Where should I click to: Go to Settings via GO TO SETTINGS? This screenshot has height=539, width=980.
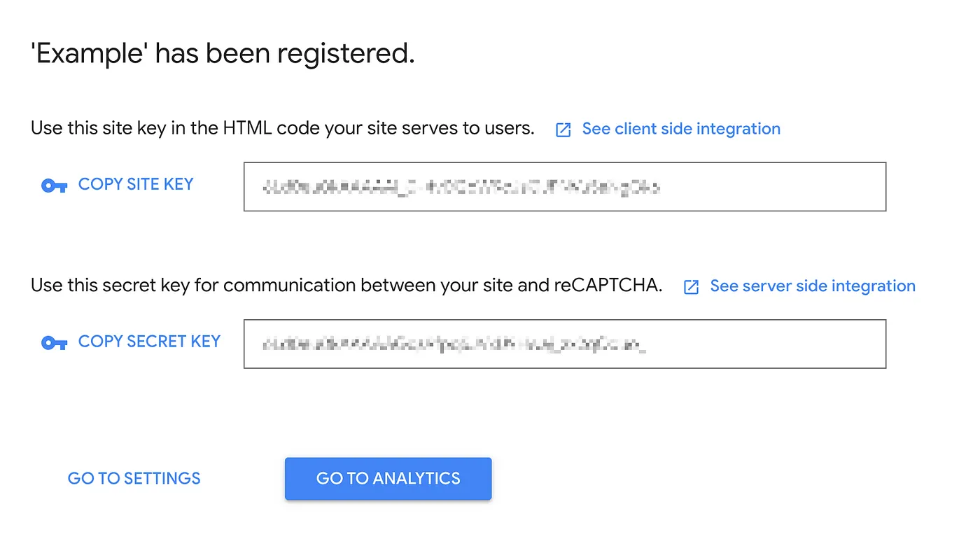pos(134,479)
